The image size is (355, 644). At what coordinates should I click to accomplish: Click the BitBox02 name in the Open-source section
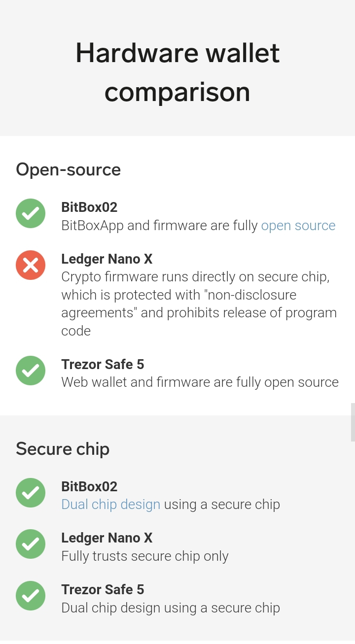coord(89,207)
